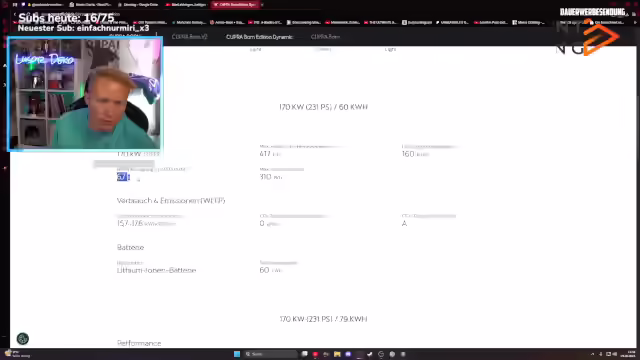The image size is (640, 360).
Task: Click the Windows taskbar search field
Action: 270,354
